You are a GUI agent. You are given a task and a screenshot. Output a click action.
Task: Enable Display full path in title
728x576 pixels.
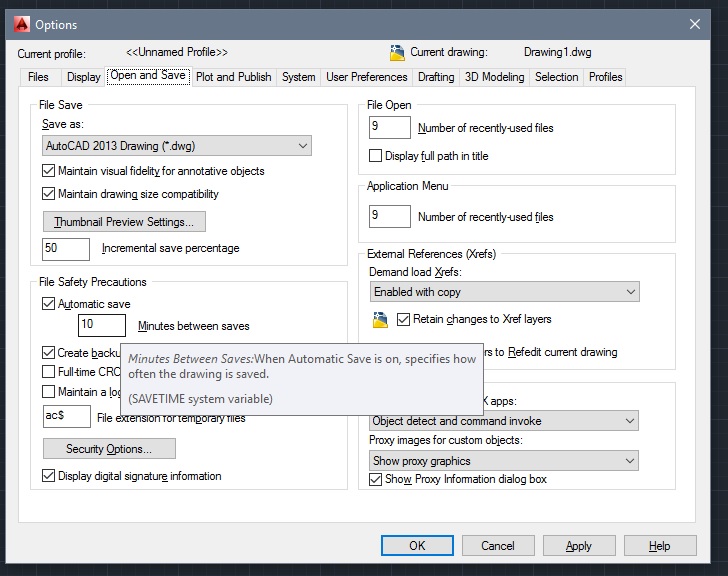tap(376, 156)
